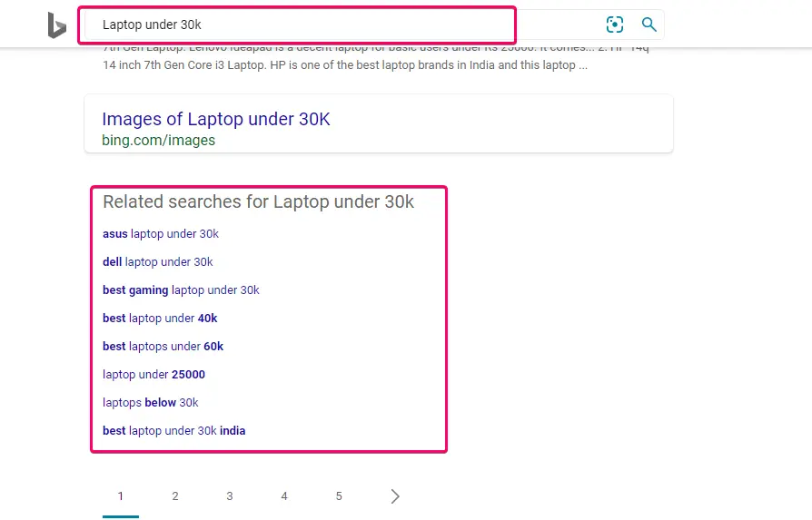The width and height of the screenshot is (812, 520).
Task: Click heading 'Related searches for Laptop under 30k'
Action: [x=259, y=201]
